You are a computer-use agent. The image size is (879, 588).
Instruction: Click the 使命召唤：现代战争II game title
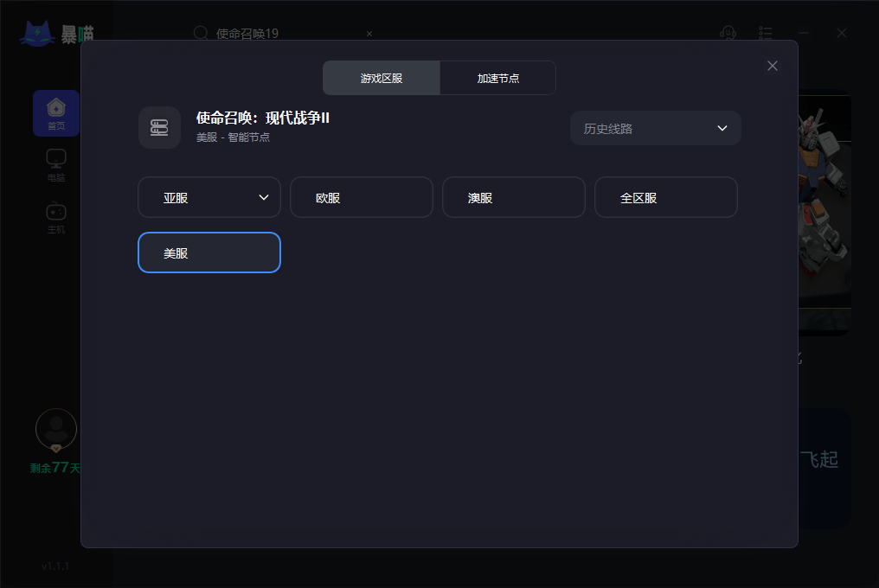[263, 118]
